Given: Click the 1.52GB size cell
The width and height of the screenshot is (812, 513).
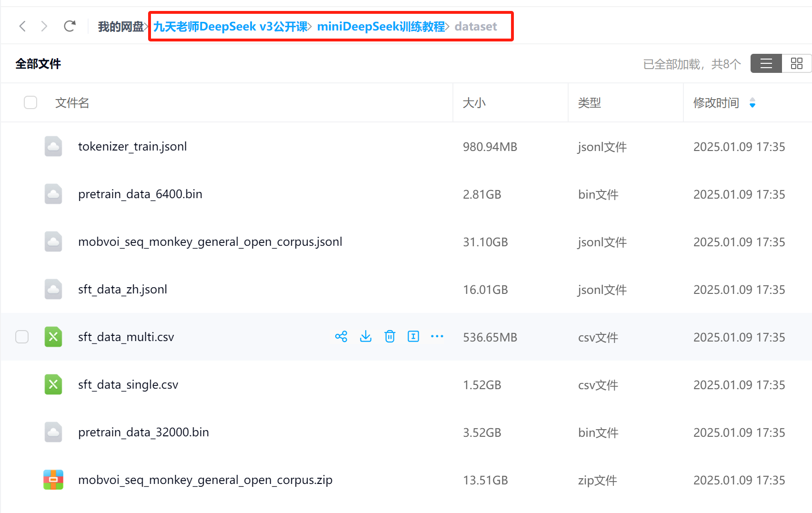Looking at the screenshot, I should (x=482, y=385).
